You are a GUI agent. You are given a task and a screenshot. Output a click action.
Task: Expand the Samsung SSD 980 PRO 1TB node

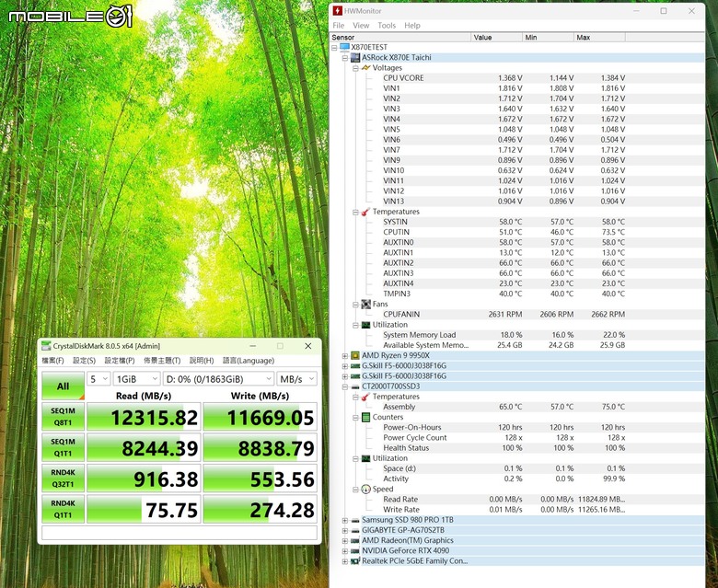click(345, 520)
